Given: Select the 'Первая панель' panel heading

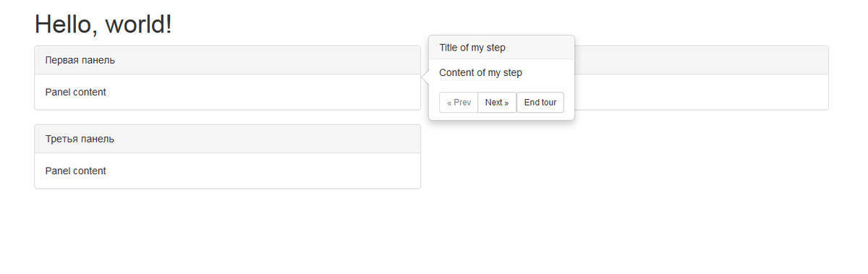Looking at the screenshot, I should [227, 60].
